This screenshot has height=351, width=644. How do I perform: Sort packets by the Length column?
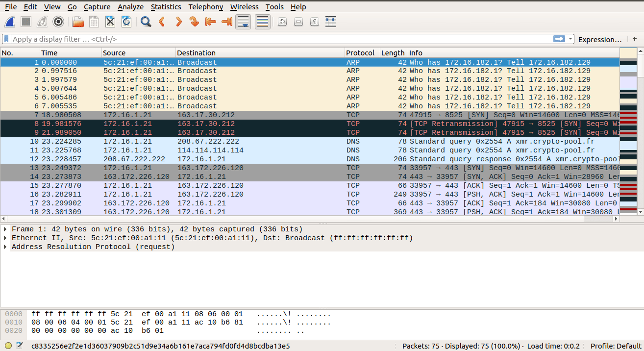click(x=394, y=53)
